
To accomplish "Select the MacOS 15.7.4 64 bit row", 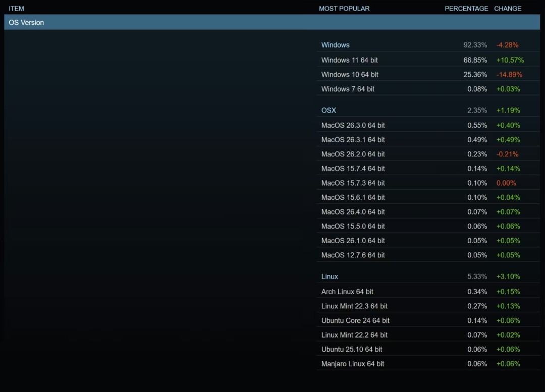I will (x=353, y=169).
